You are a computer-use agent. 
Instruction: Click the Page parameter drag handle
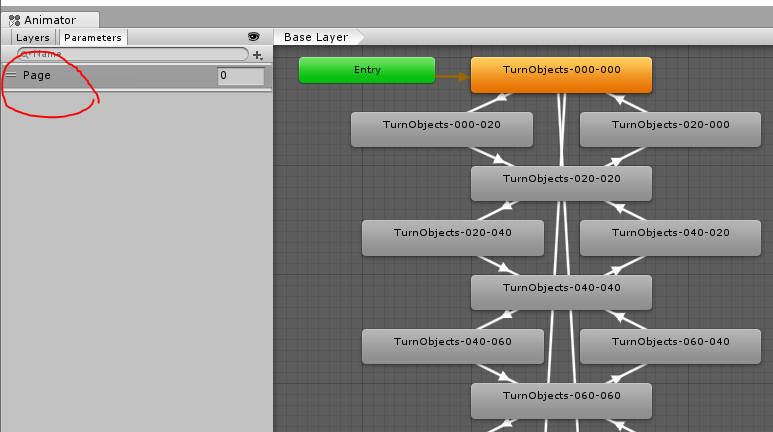click(11, 75)
